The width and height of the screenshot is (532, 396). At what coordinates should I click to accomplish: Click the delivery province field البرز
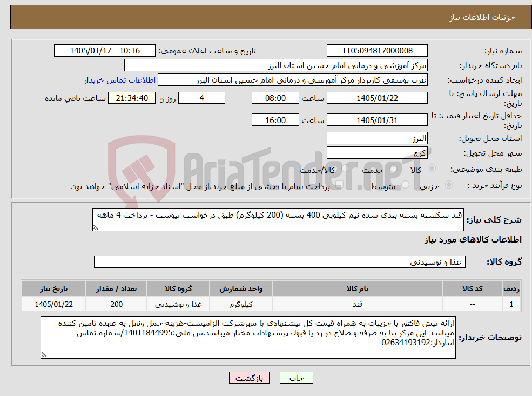click(377, 138)
